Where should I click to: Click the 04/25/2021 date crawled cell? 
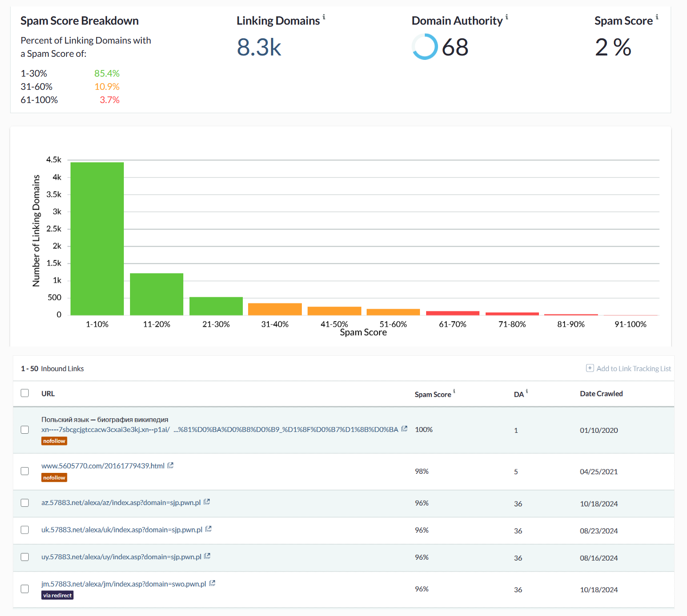pyautogui.click(x=599, y=472)
